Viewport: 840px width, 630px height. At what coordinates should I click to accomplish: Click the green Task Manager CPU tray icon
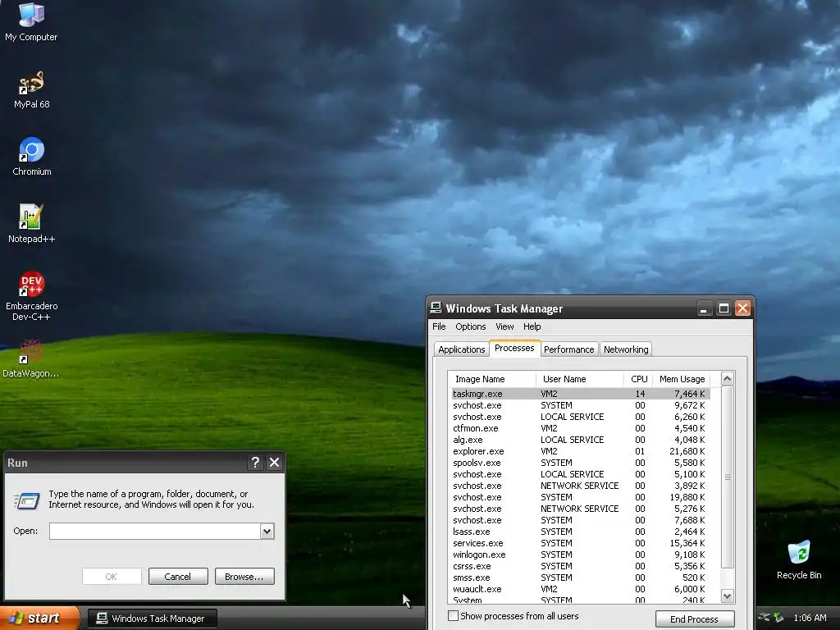[779, 618]
